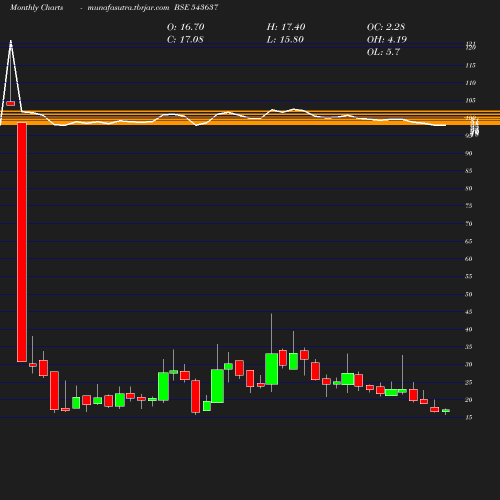Select the high value "H: 17.40"

286,27
